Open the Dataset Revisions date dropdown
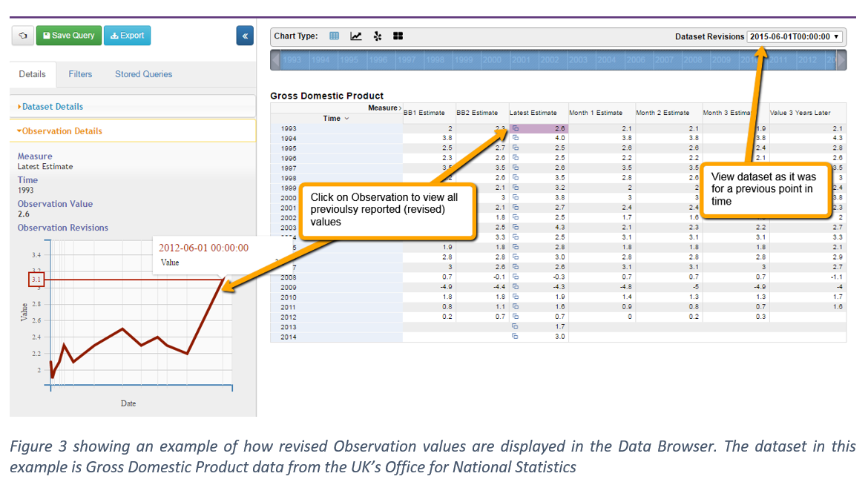This screenshot has width=868, height=482. 795,36
